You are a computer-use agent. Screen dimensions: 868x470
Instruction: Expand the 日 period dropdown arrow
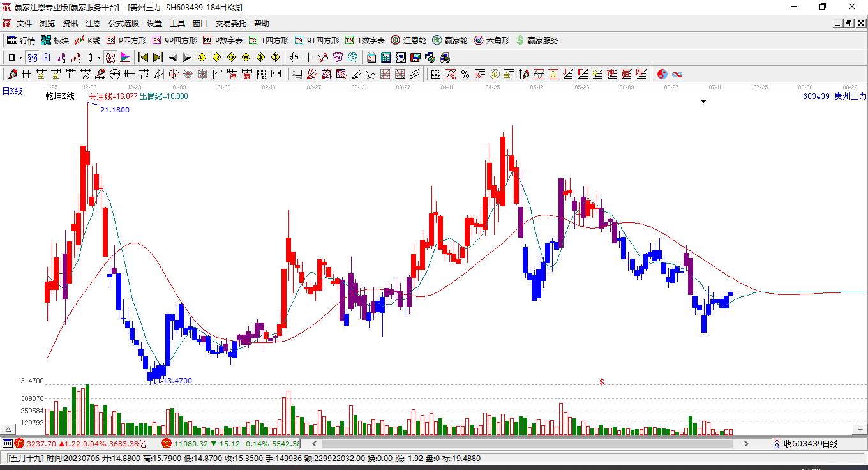tap(20, 57)
